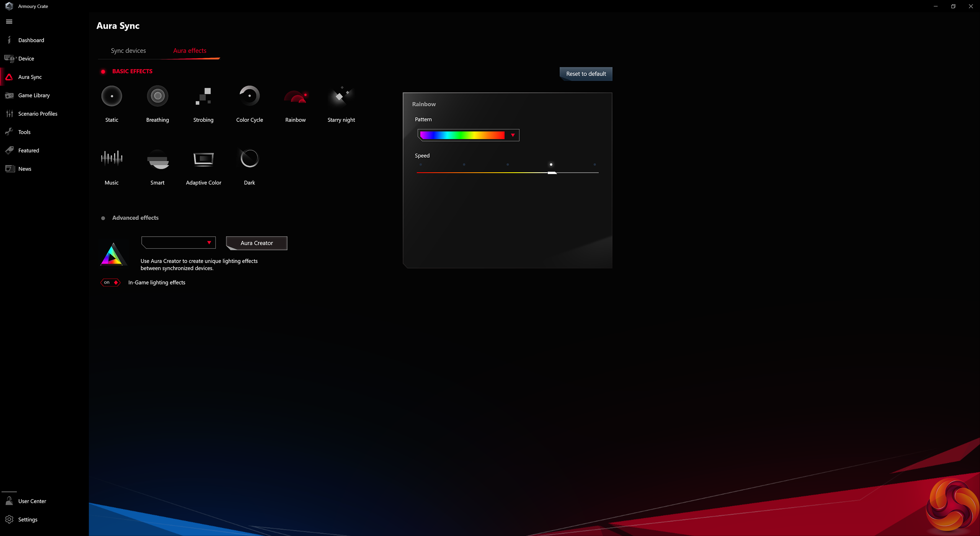Select the Adaptive Color effect icon
The height and width of the screenshot is (536, 980).
(x=203, y=158)
